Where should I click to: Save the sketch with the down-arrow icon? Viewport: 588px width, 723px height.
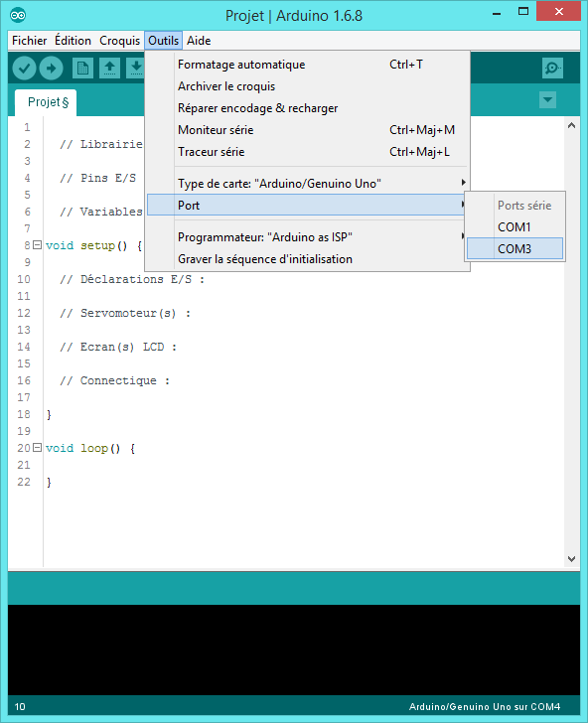pyautogui.click(x=136, y=69)
